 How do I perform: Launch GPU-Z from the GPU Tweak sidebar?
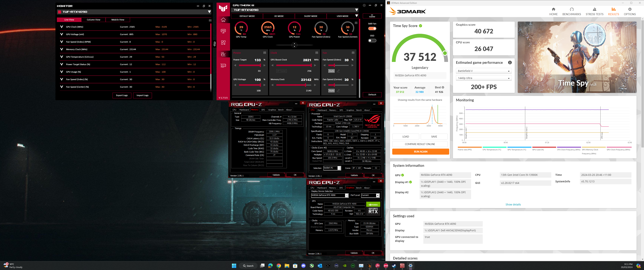pyautogui.click(x=223, y=66)
